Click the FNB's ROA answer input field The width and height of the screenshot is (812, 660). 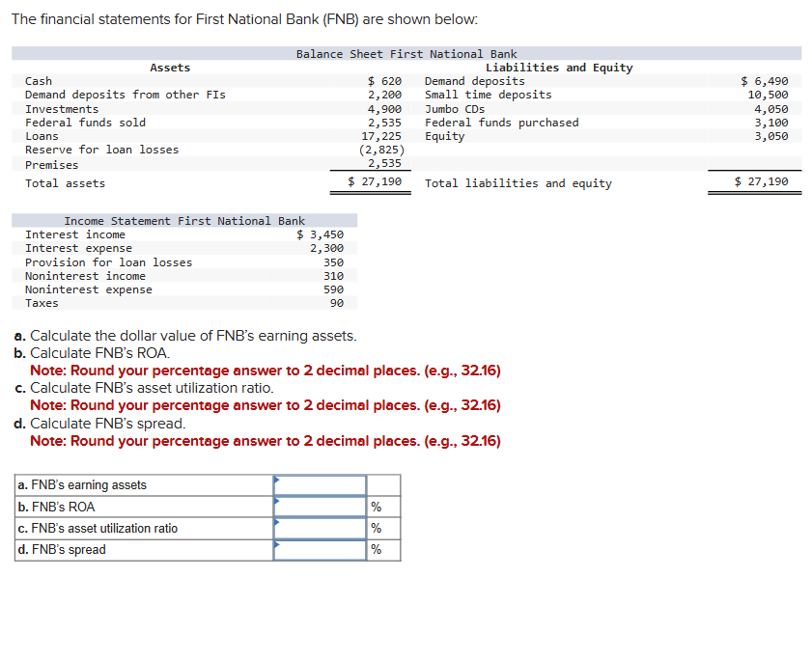(319, 507)
